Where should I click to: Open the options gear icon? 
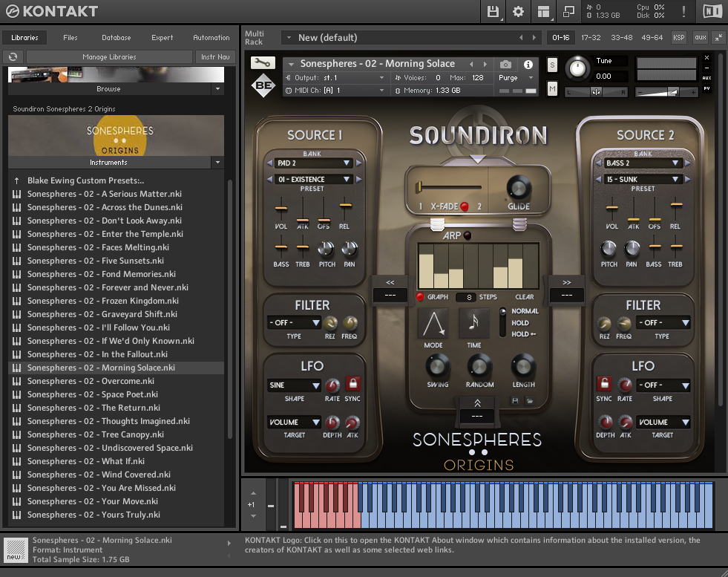coord(518,11)
